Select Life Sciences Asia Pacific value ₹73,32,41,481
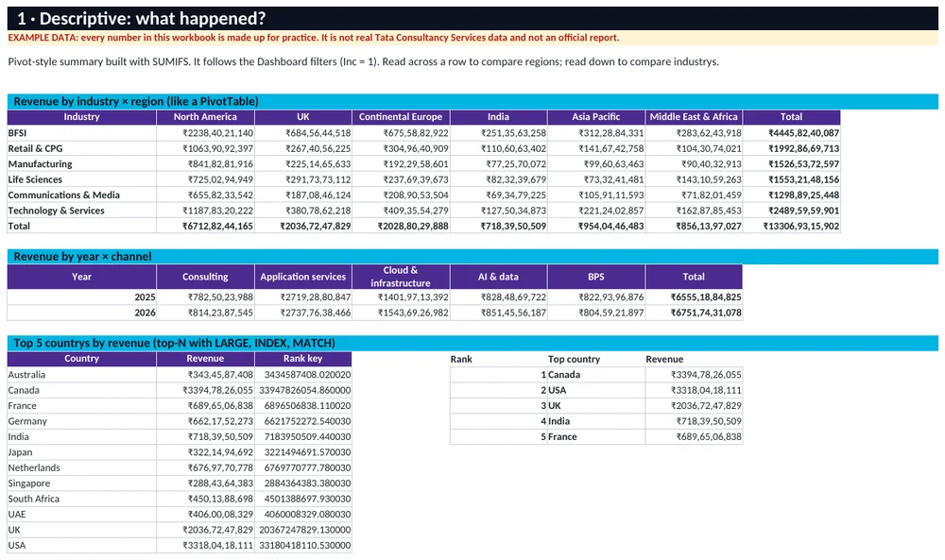 point(596,179)
